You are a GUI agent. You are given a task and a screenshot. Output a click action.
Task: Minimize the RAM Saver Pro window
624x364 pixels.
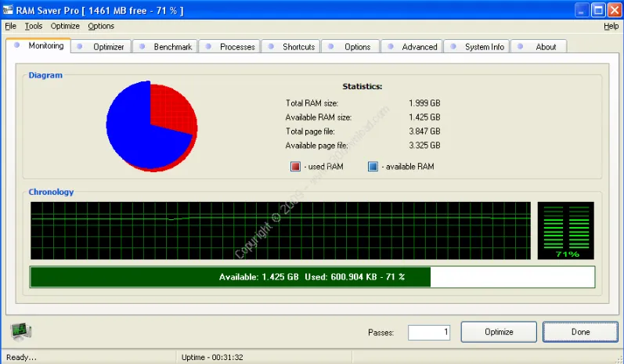click(582, 10)
